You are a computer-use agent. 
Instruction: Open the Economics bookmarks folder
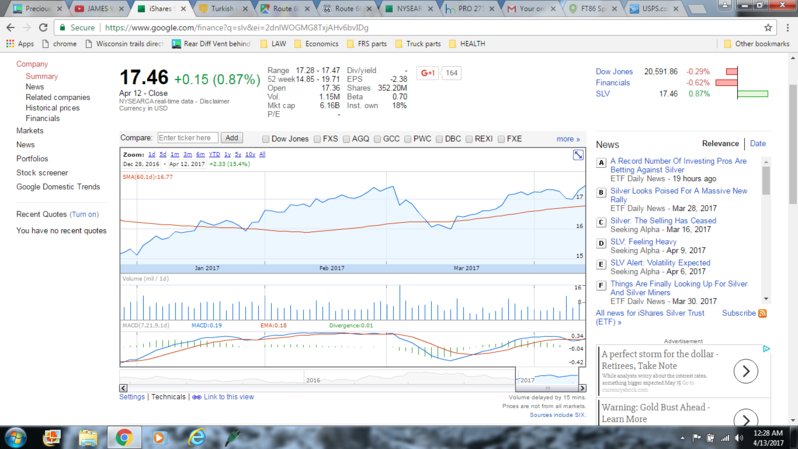coord(316,44)
